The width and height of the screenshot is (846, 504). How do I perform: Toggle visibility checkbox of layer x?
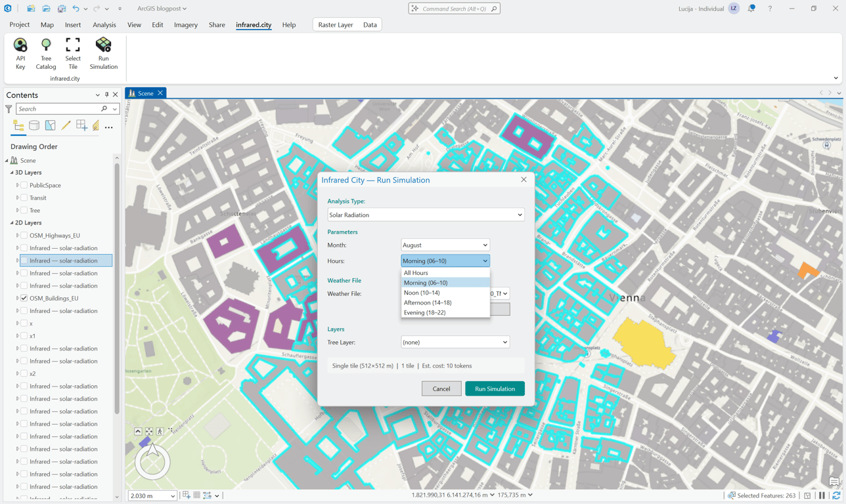pos(24,323)
